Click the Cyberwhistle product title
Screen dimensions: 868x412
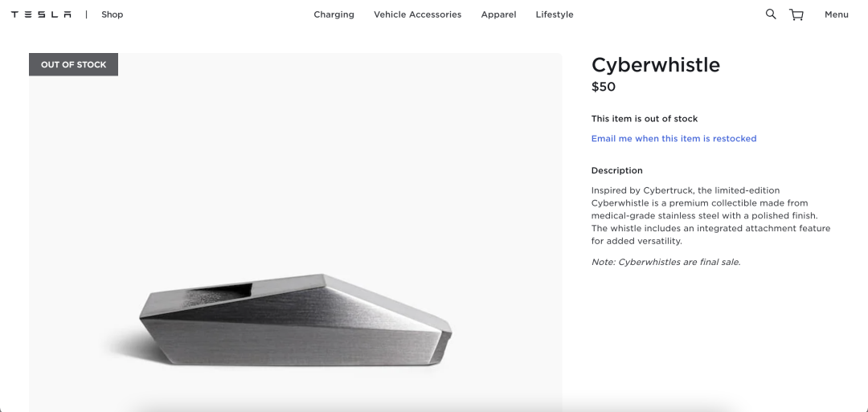pos(655,65)
